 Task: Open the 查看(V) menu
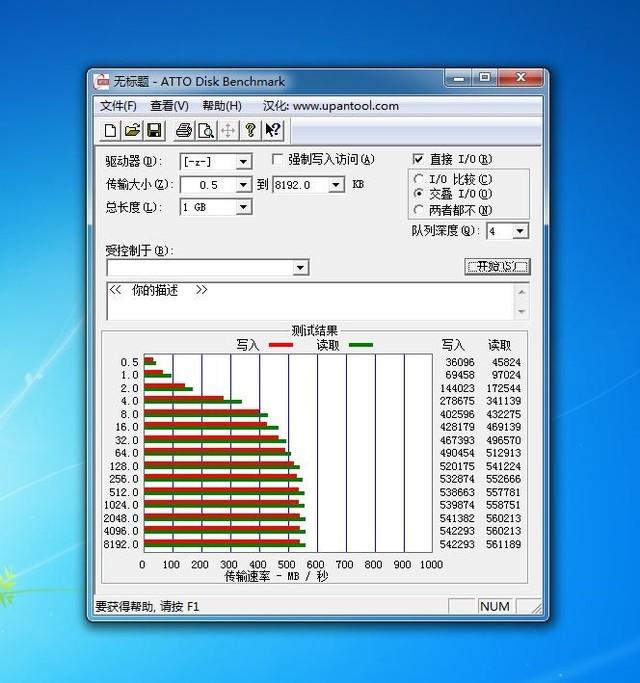pyautogui.click(x=169, y=106)
